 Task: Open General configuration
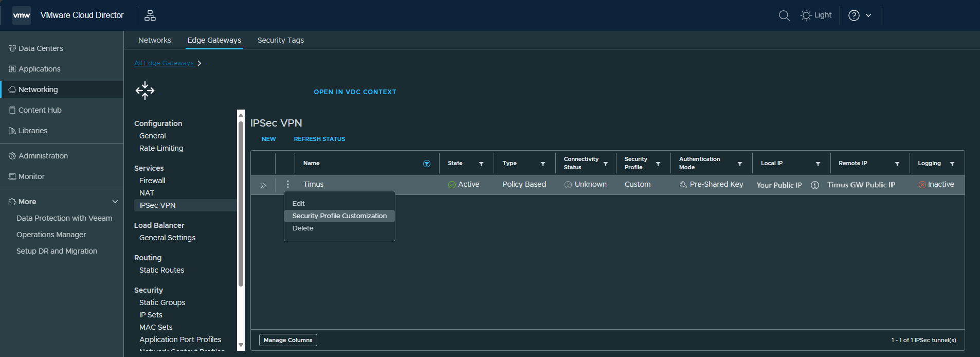(x=153, y=136)
